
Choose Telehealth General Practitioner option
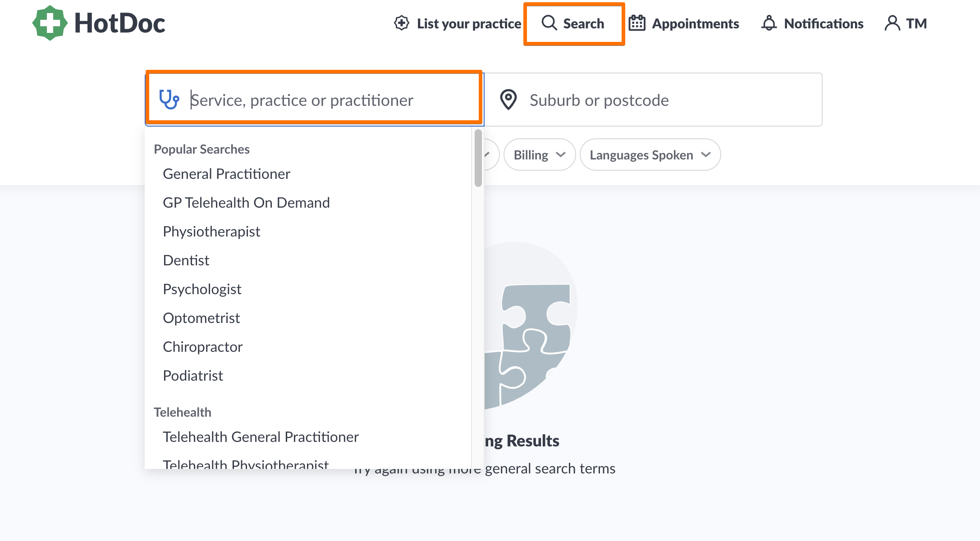pyautogui.click(x=261, y=436)
